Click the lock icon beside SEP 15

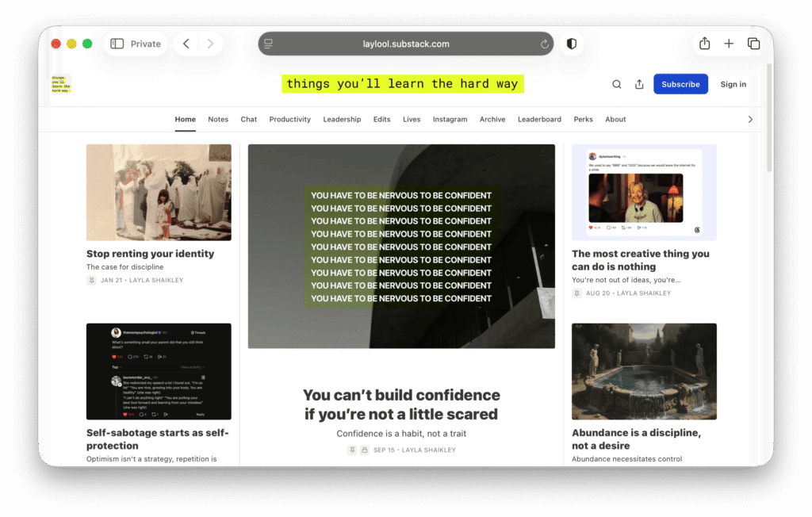pos(365,450)
